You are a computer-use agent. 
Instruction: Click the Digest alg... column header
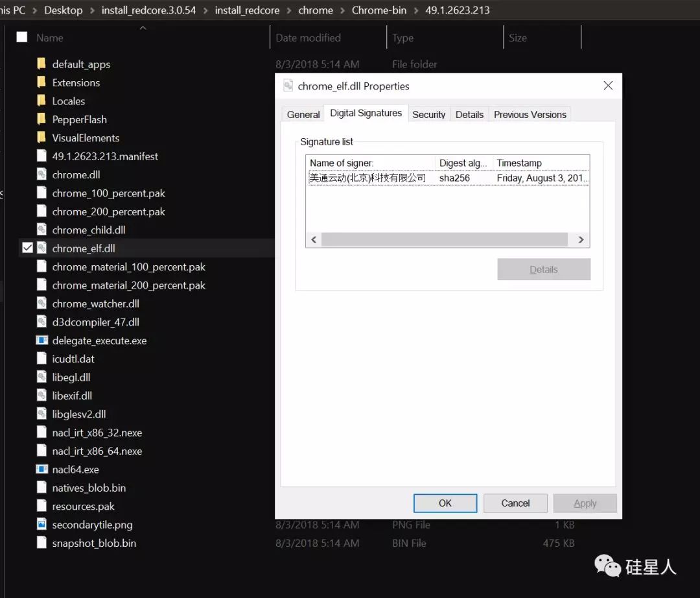(464, 163)
